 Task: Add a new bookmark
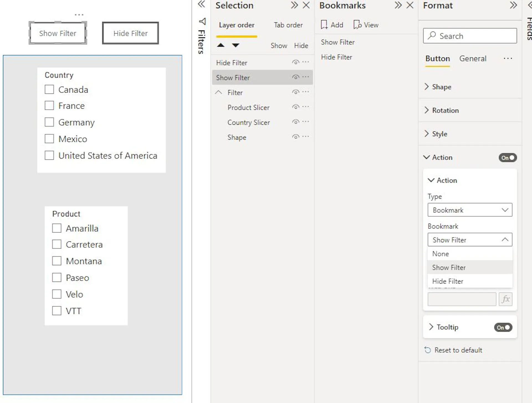[332, 25]
